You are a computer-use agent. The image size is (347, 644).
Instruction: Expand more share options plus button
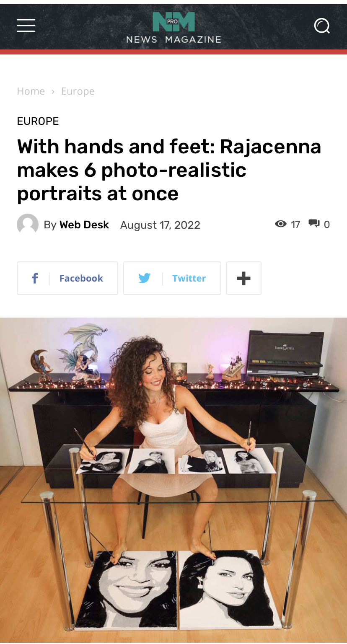coord(244,278)
